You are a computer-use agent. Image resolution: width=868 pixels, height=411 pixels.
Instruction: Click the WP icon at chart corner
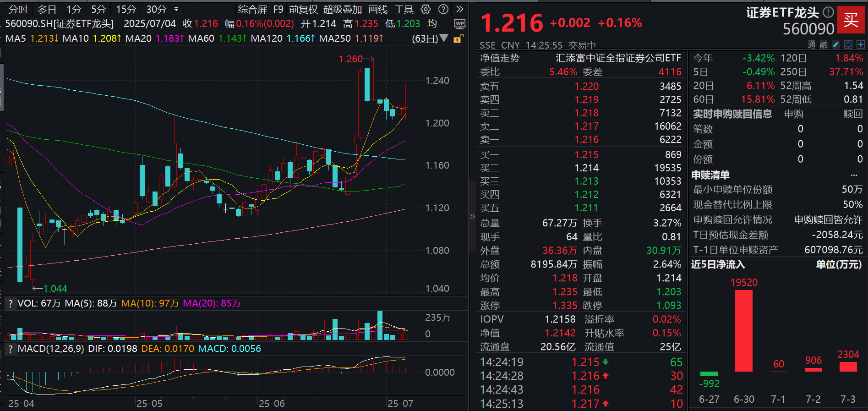click(459, 24)
